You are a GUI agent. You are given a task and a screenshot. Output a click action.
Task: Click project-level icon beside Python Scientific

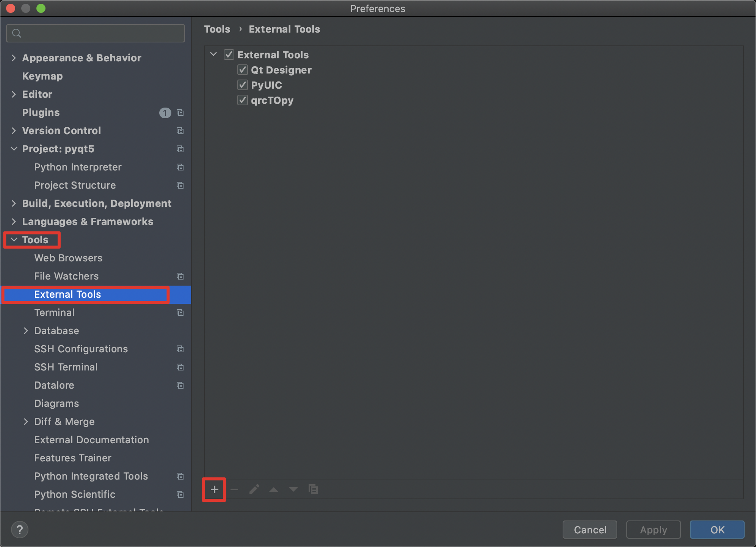(180, 494)
